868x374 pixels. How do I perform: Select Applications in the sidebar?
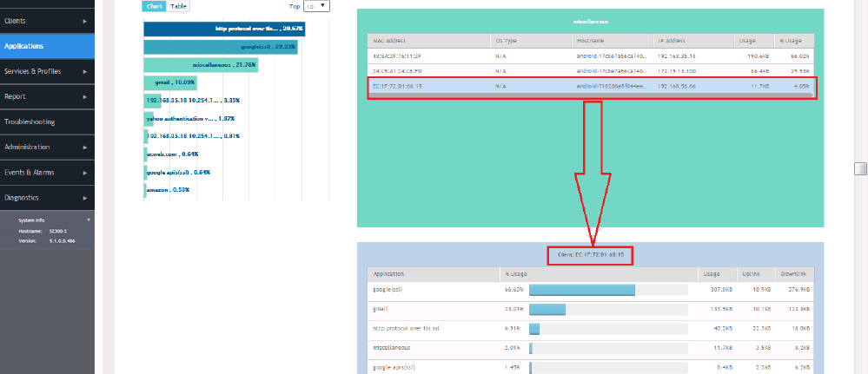tap(47, 46)
